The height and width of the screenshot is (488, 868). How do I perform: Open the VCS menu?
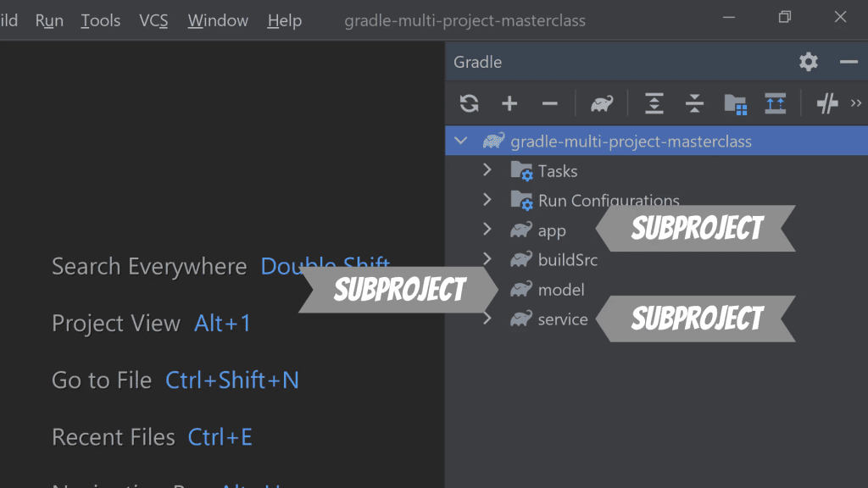coord(153,20)
